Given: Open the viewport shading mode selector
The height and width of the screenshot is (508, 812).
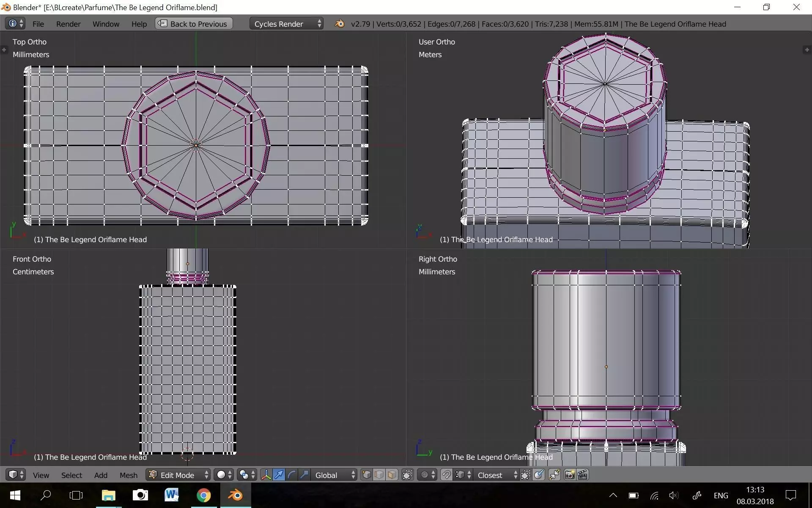Looking at the screenshot, I should pos(224,475).
